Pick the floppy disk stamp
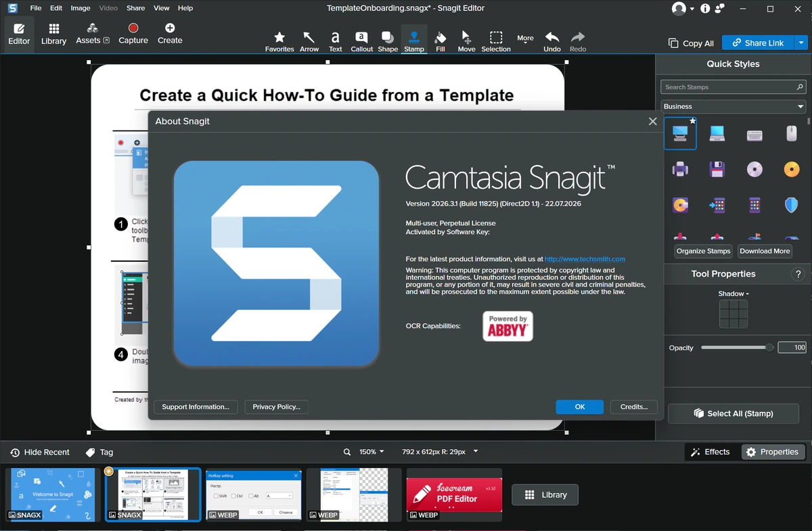This screenshot has height=531, width=812. (x=717, y=169)
